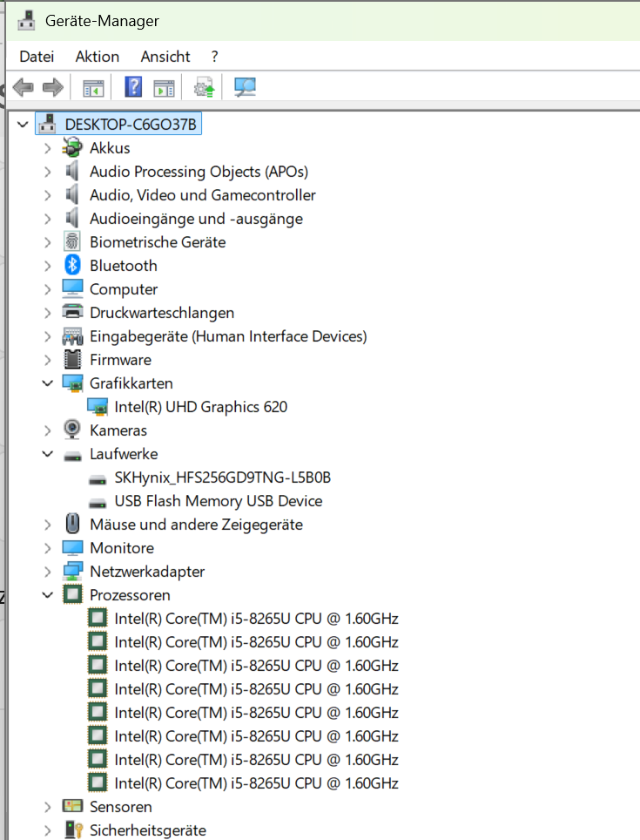
Task: Click the update driver toolbar icon
Action: coord(204,87)
